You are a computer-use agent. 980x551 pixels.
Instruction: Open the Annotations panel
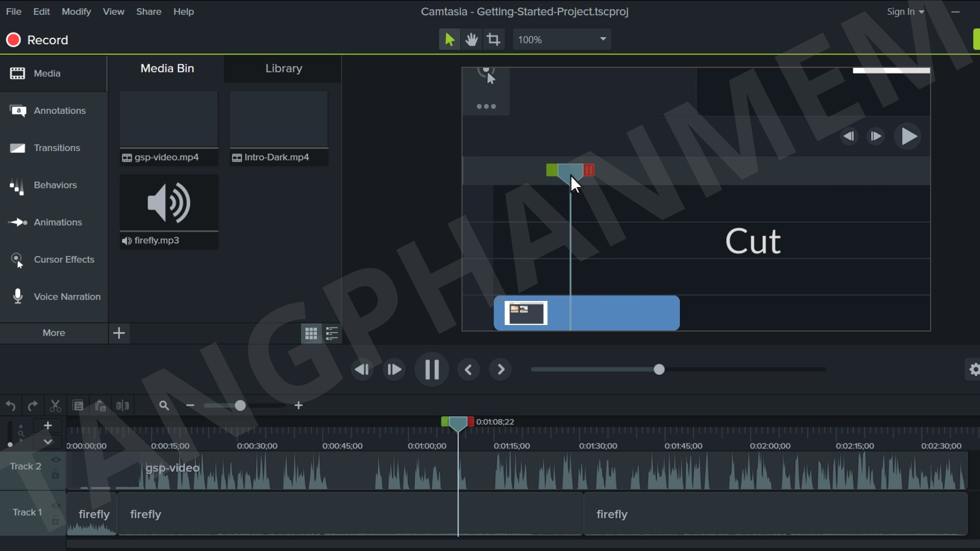pos(54,111)
